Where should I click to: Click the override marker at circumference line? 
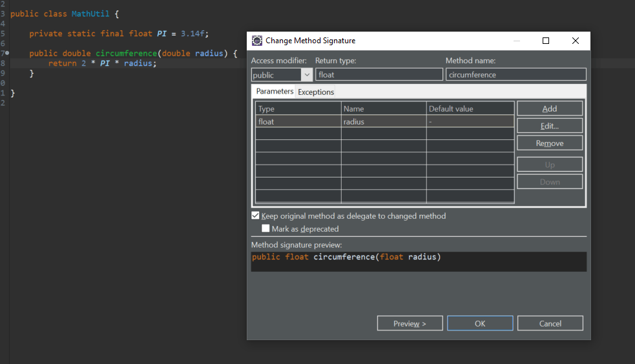tap(7, 52)
